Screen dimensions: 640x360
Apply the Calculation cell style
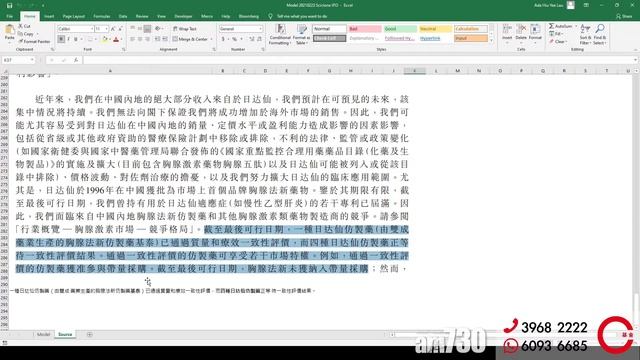click(471, 29)
